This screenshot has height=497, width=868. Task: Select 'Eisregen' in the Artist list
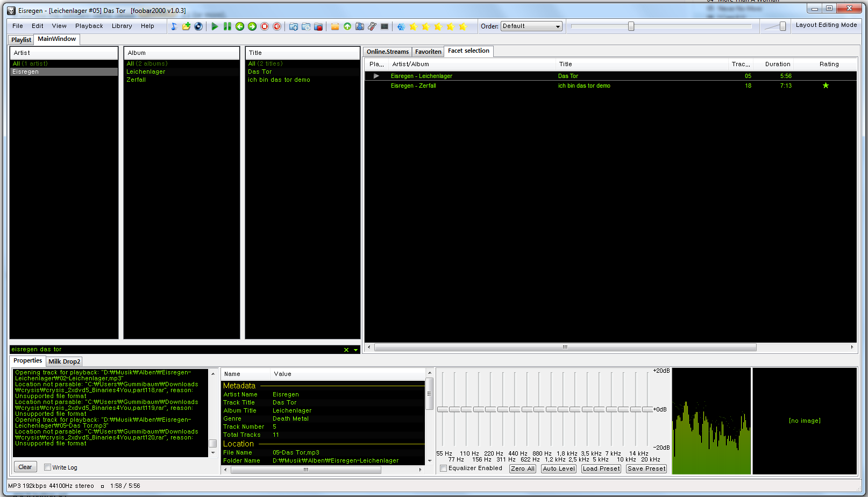point(64,72)
